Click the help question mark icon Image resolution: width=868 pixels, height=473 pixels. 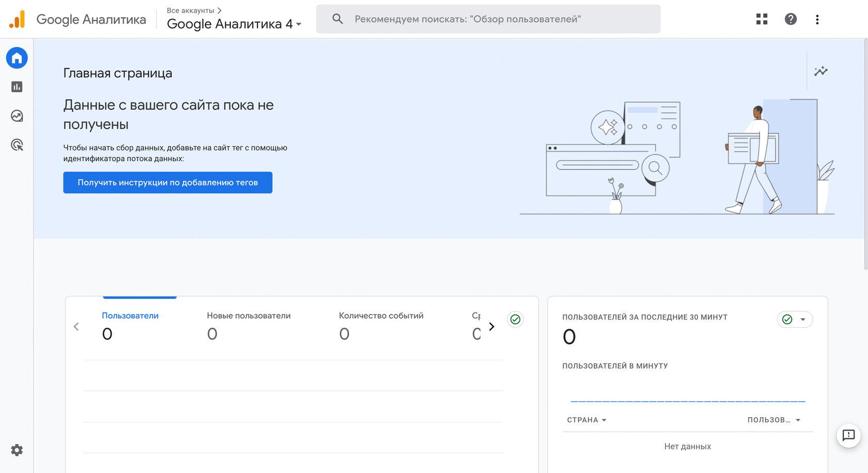click(791, 19)
